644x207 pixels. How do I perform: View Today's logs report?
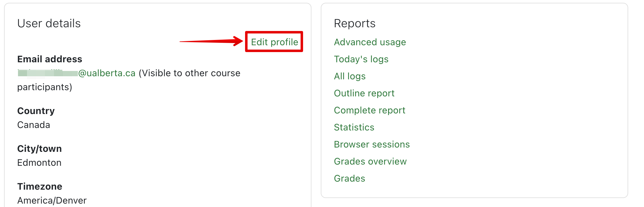pos(361,59)
